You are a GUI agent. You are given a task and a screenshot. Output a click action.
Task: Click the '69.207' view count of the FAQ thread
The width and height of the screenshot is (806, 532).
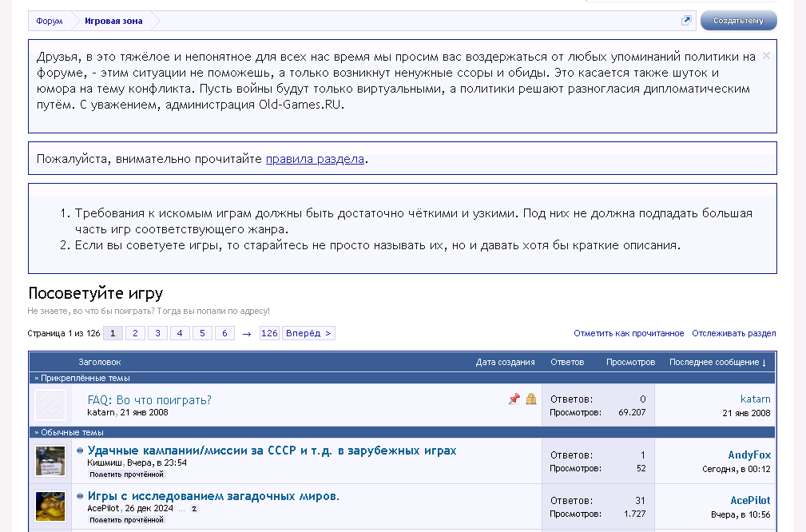pyautogui.click(x=632, y=412)
